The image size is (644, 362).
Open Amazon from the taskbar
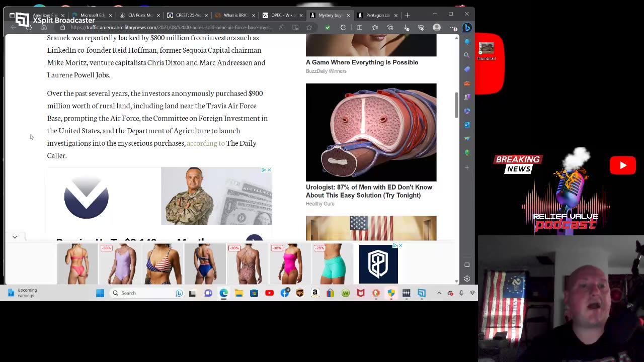315,293
